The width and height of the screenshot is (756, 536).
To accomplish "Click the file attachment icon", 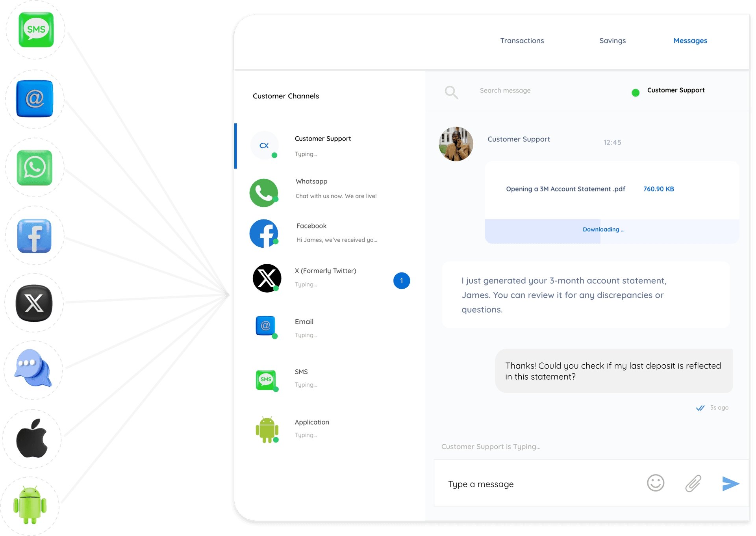I will tap(693, 483).
